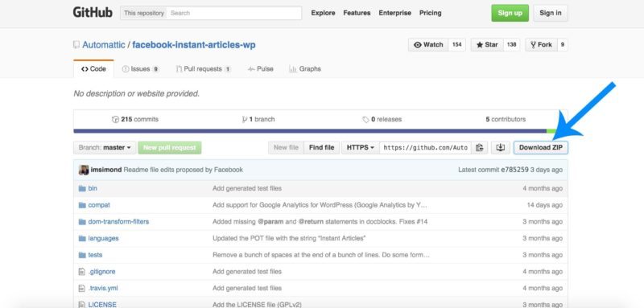The height and width of the screenshot is (308, 644).
Task: Open the tests folder icon
Action: coord(82,255)
